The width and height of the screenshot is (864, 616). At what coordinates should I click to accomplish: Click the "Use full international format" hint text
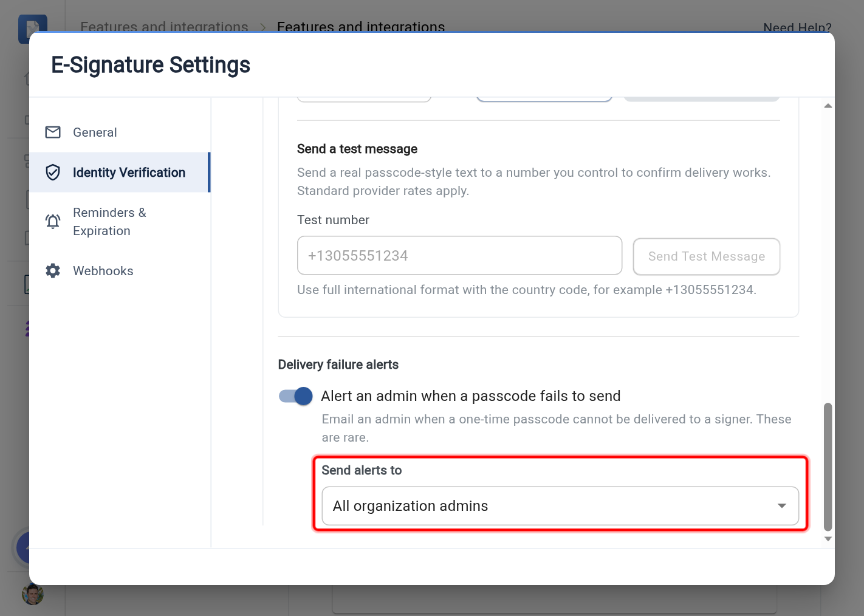[x=527, y=290]
